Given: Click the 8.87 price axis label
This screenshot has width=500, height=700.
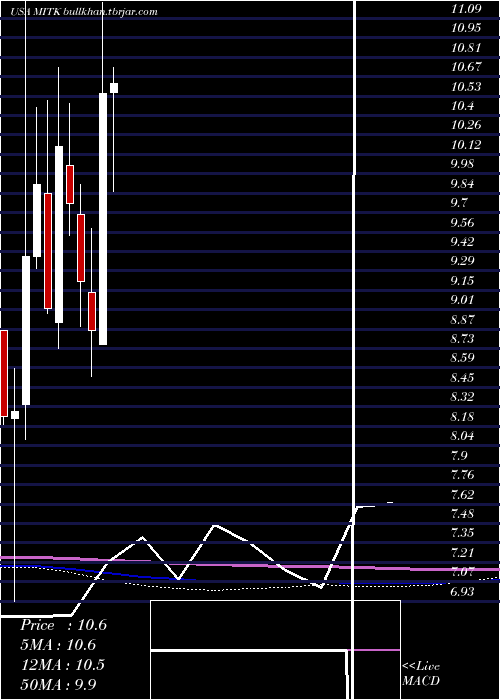Looking at the screenshot, I should click(462, 320).
